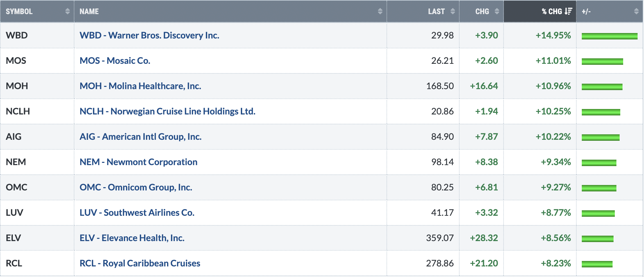Open Norwegian Cruise Line Holdings link
Screen dimensions: 644x277
(x=167, y=111)
